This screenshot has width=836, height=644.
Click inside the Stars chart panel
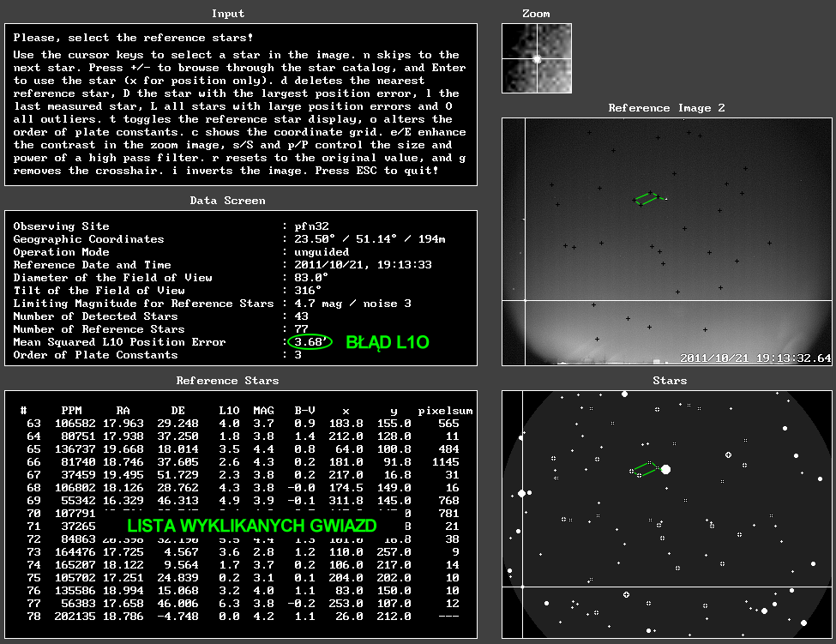(667, 515)
